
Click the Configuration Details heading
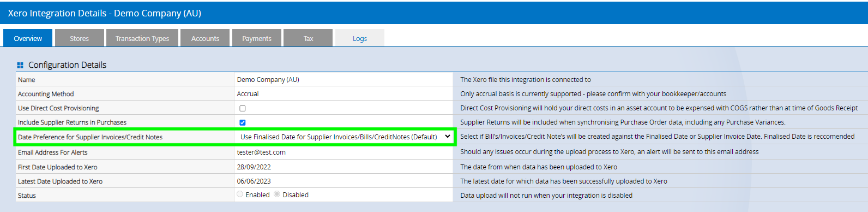tap(67, 65)
